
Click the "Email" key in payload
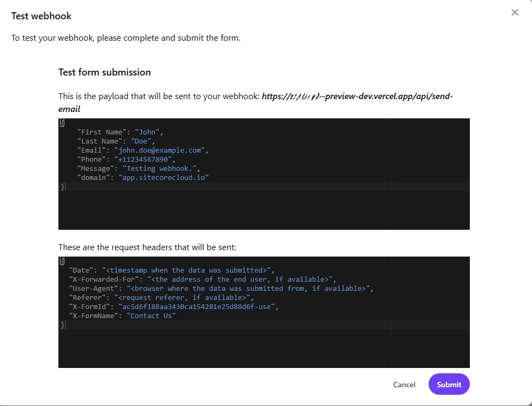tap(91, 151)
